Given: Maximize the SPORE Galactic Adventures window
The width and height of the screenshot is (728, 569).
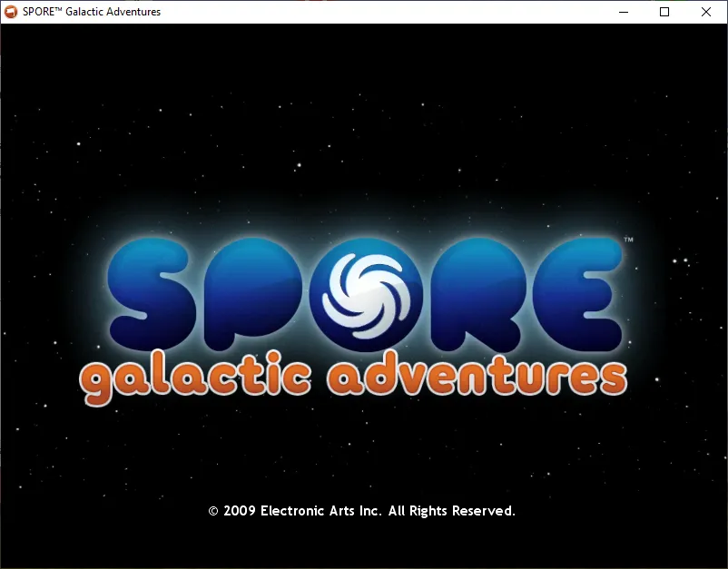Looking at the screenshot, I should (x=664, y=12).
